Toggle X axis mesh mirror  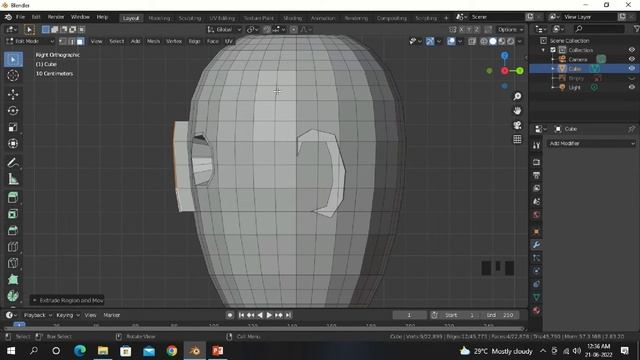(461, 29)
